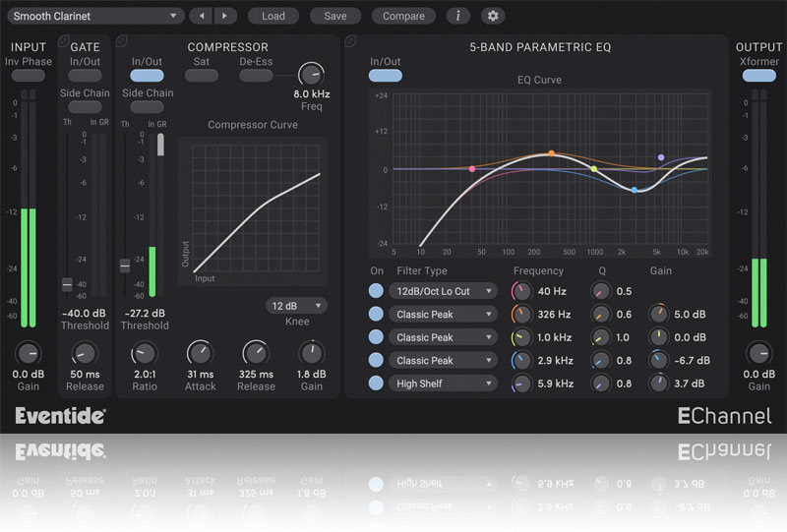
Task: Click the Load button
Action: [x=272, y=16]
